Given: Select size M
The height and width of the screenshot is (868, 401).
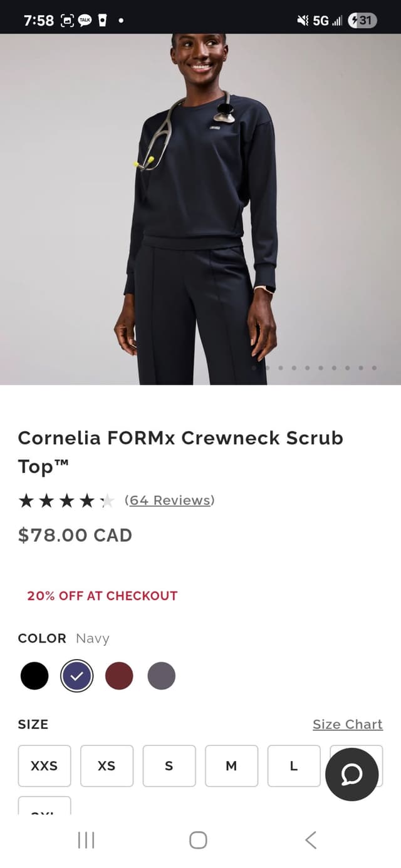Looking at the screenshot, I should point(232,766).
